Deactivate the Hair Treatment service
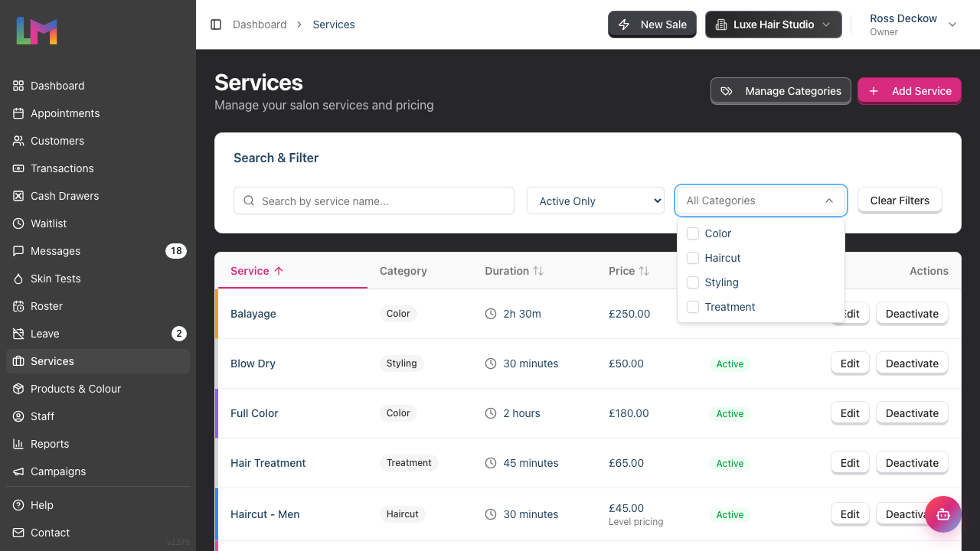980x551 pixels. tap(912, 463)
